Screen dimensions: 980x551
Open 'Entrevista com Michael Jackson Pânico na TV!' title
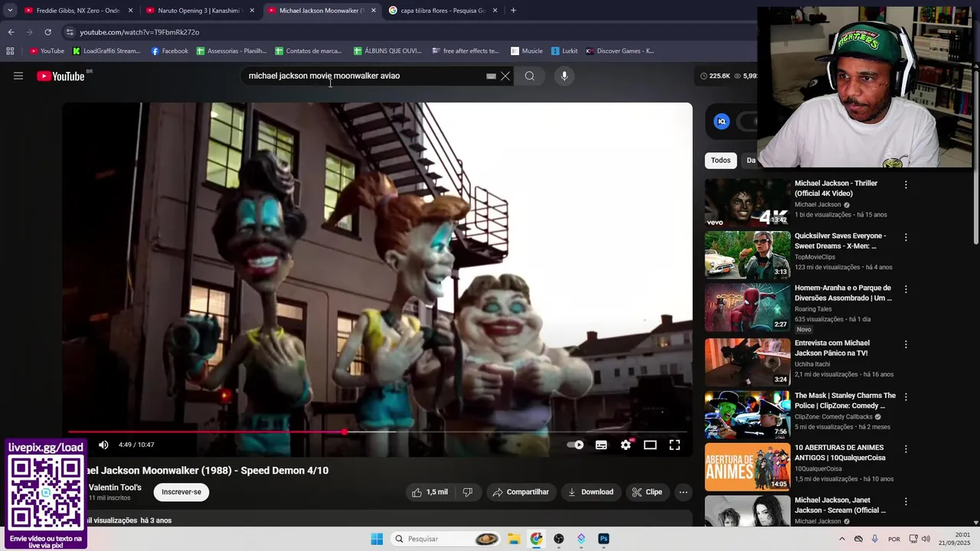pyautogui.click(x=832, y=348)
